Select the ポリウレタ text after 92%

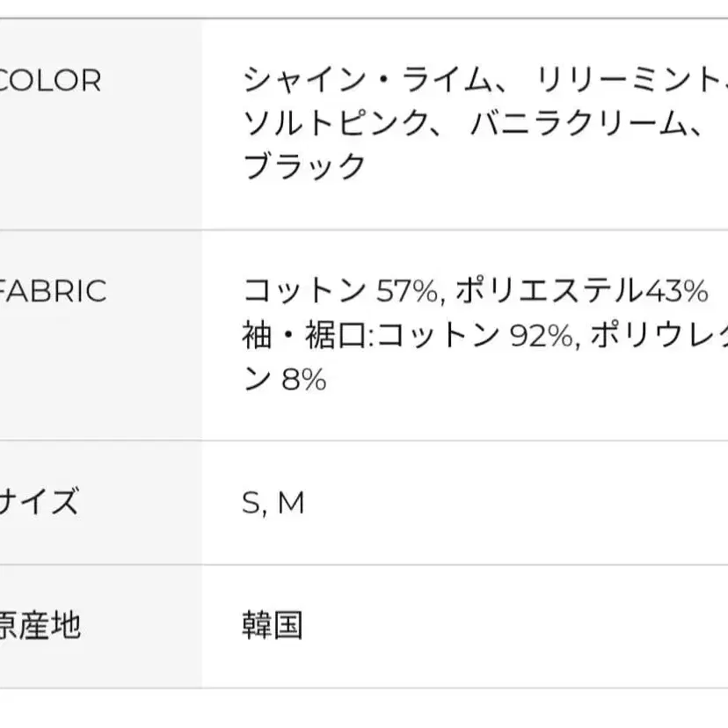pos(658,334)
